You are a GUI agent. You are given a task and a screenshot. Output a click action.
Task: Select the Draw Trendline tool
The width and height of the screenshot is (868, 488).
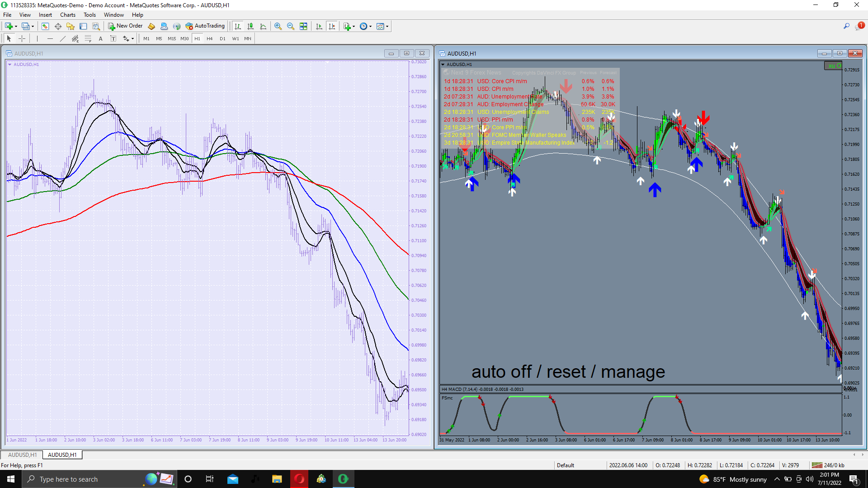(63, 39)
